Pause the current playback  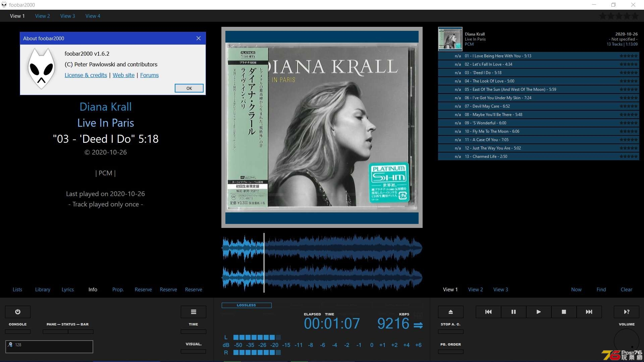click(x=514, y=312)
